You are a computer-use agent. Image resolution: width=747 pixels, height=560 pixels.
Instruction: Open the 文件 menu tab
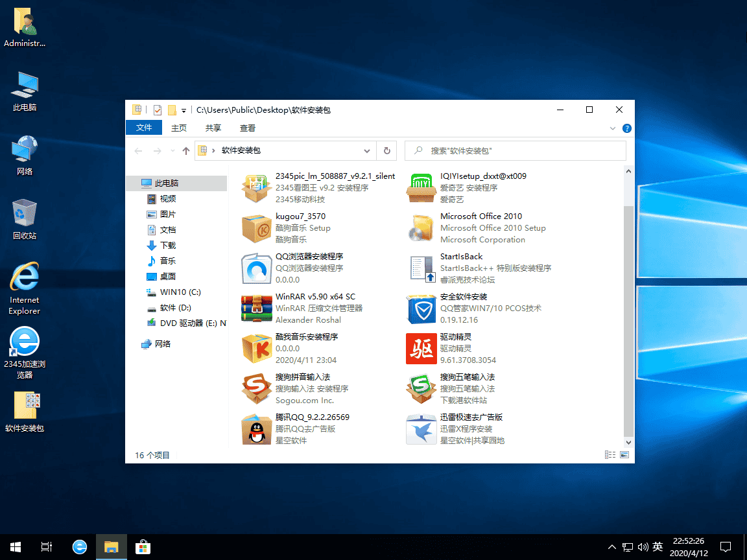(144, 128)
